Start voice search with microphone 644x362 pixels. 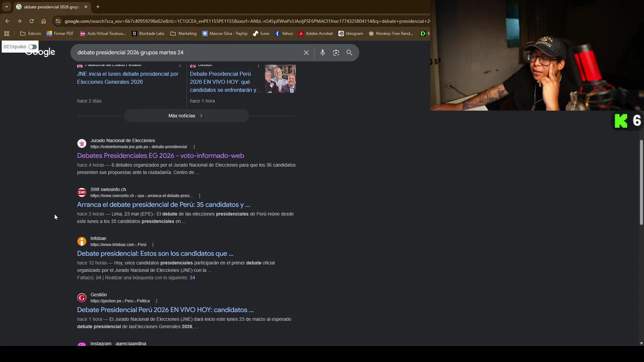click(x=323, y=52)
